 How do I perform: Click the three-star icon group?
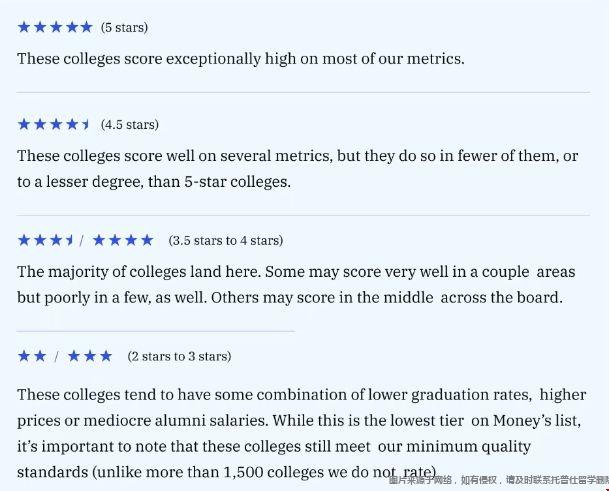point(90,356)
